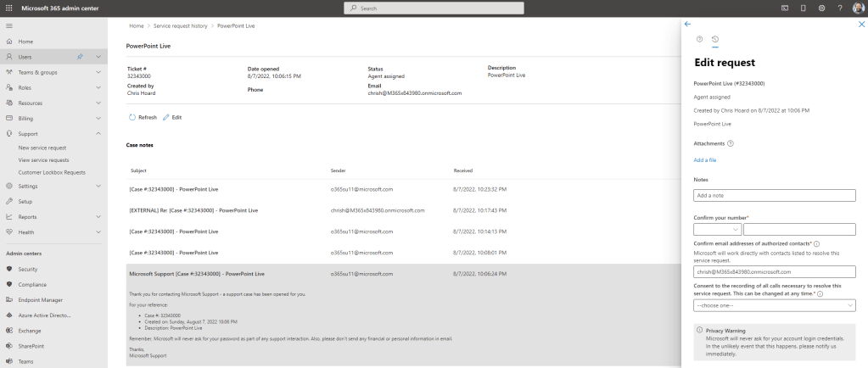Switch to the history tab in panel

(714, 39)
